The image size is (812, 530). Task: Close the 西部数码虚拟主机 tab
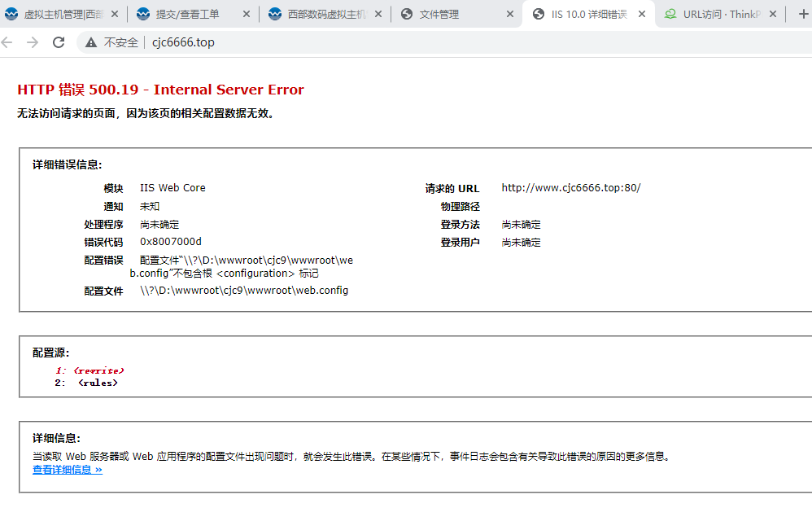click(x=378, y=14)
